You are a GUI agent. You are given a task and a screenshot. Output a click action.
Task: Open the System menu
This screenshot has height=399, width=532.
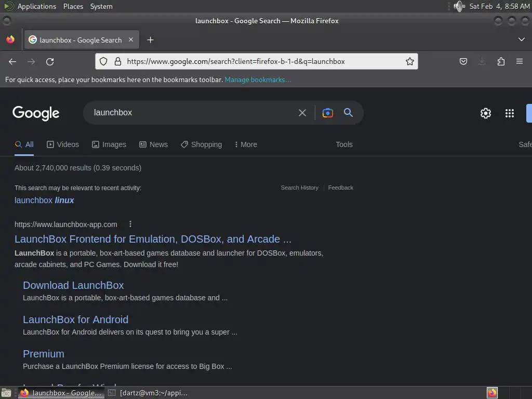101,6
